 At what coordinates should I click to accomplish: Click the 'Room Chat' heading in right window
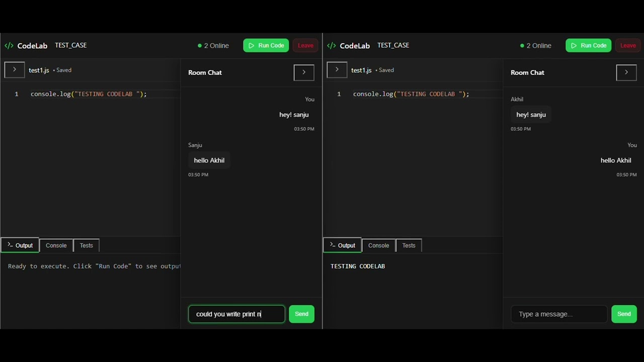point(527,72)
